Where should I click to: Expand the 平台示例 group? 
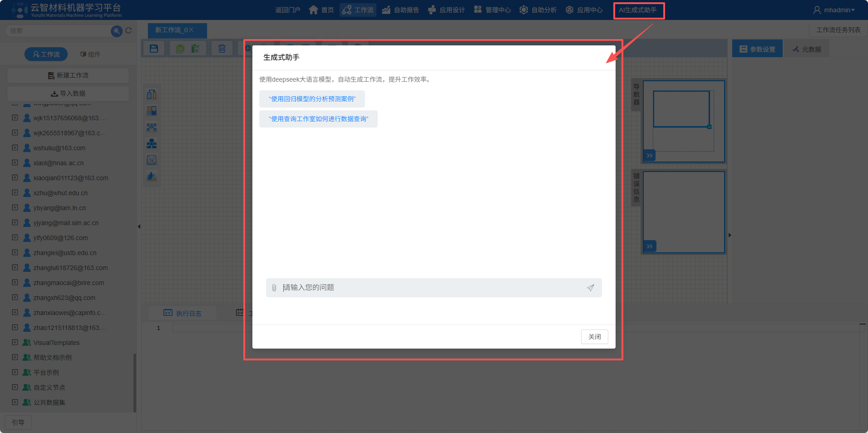14,372
